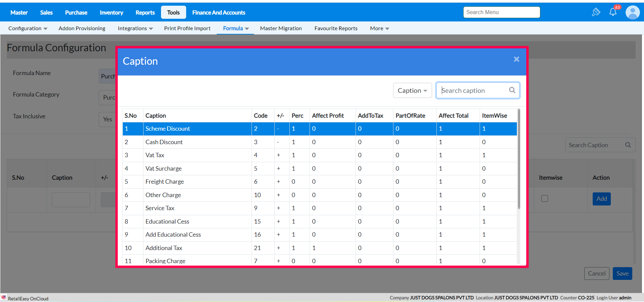Open the Caption filter dropdown
644x302 pixels.
point(412,90)
